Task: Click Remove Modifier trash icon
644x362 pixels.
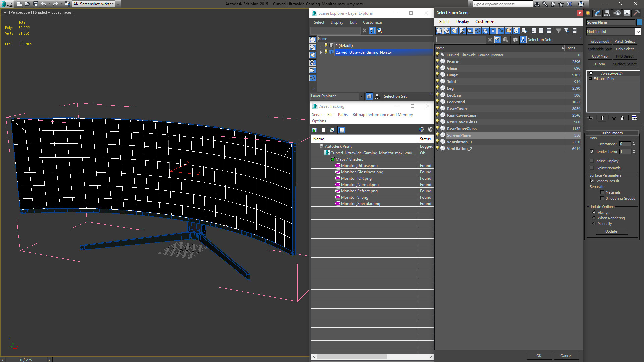Action: point(622,118)
